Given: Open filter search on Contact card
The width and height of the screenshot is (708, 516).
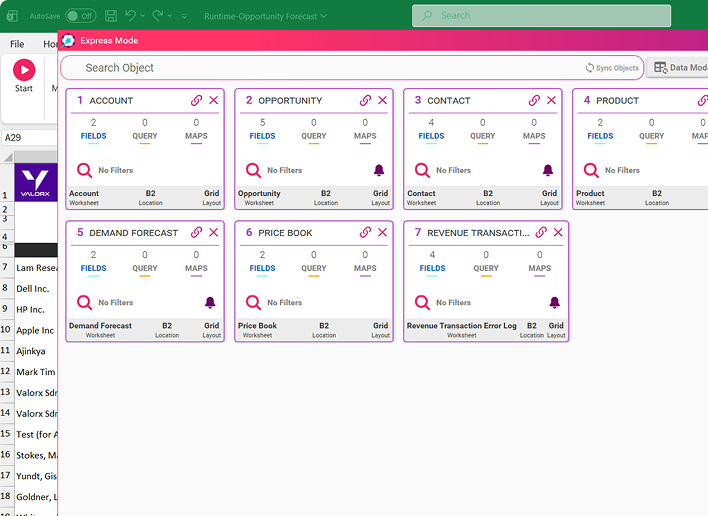Looking at the screenshot, I should tap(422, 170).
